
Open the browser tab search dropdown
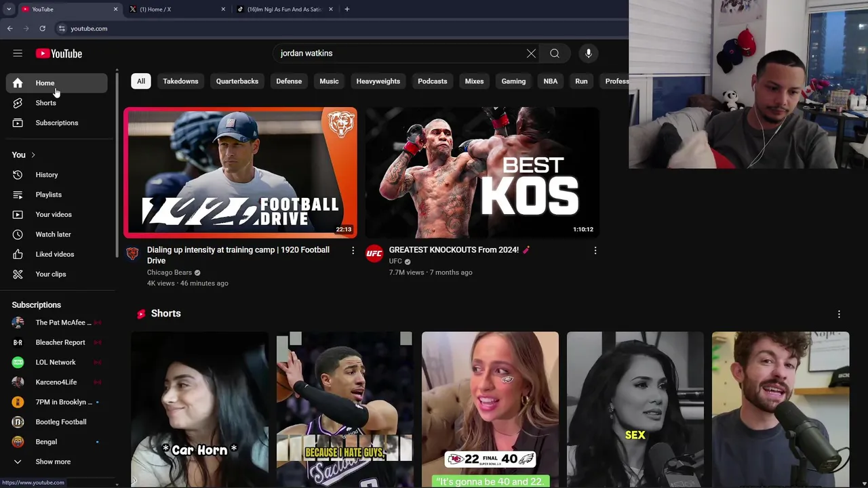coord(9,9)
